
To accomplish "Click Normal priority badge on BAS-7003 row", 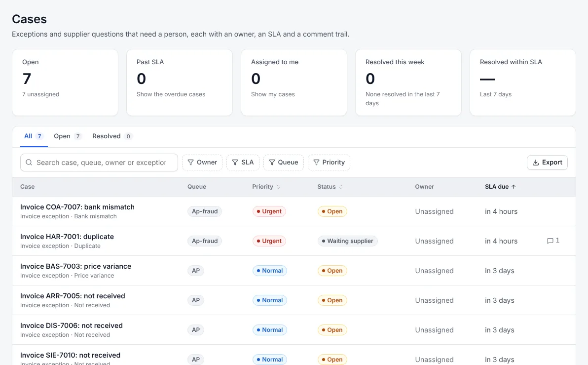I will [270, 271].
